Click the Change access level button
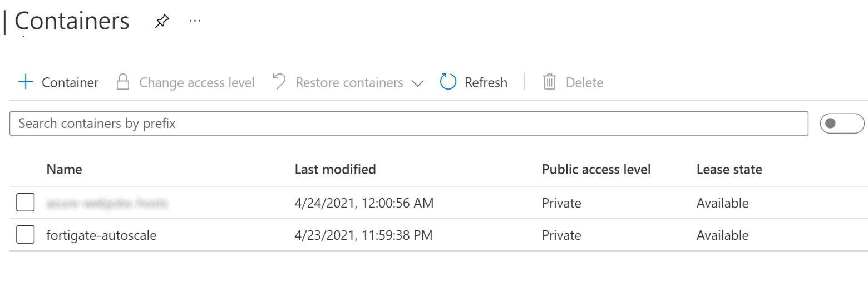868x286 pixels. pyautogui.click(x=196, y=83)
